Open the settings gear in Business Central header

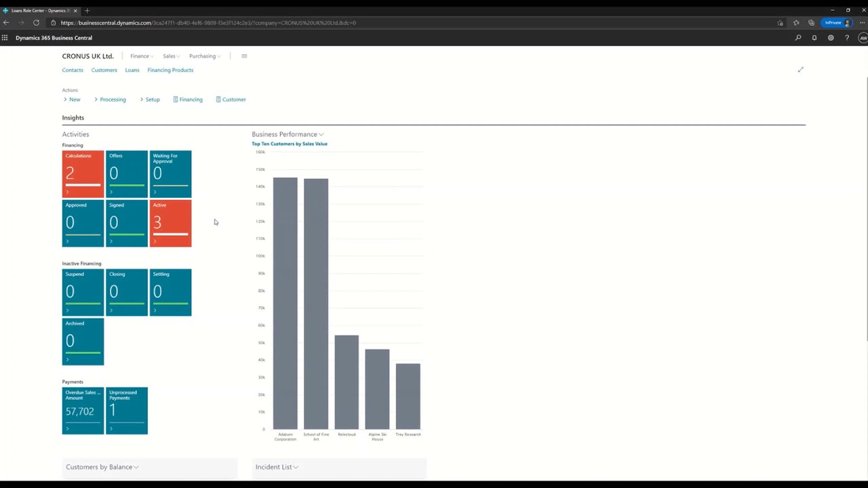tap(831, 38)
